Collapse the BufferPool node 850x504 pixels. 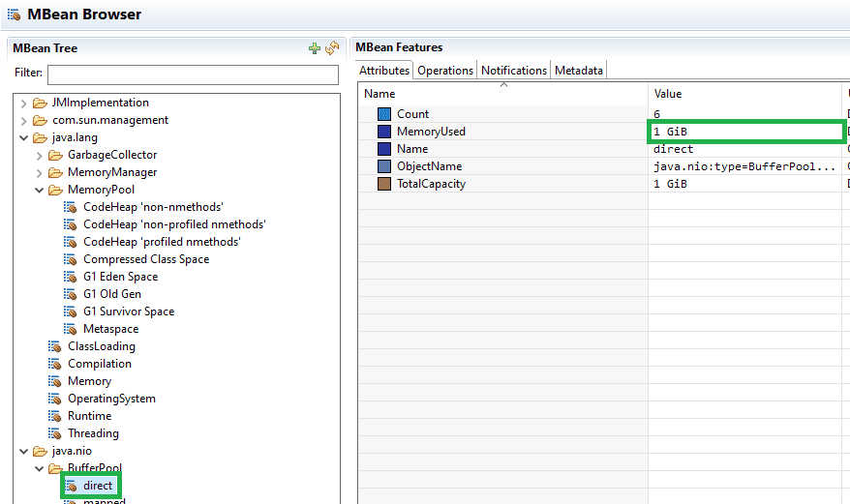tap(39, 468)
